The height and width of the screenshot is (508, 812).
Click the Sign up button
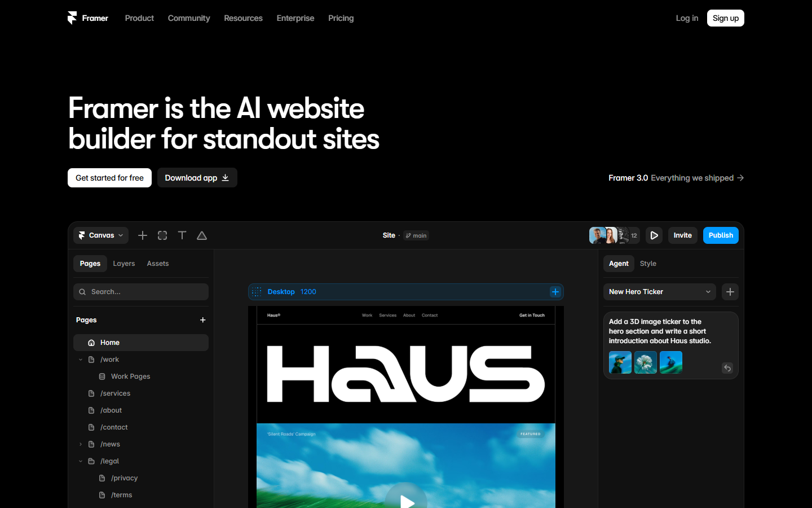click(726, 18)
